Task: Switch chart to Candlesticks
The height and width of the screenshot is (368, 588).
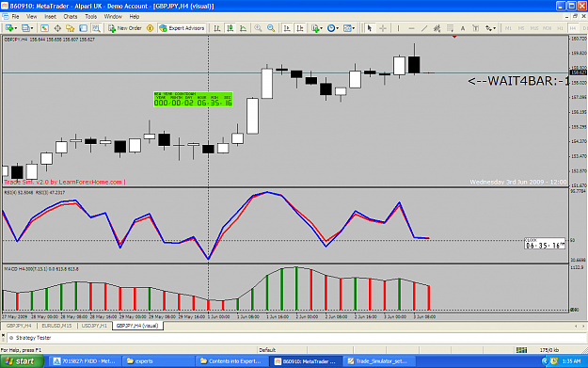Action: pos(230,28)
